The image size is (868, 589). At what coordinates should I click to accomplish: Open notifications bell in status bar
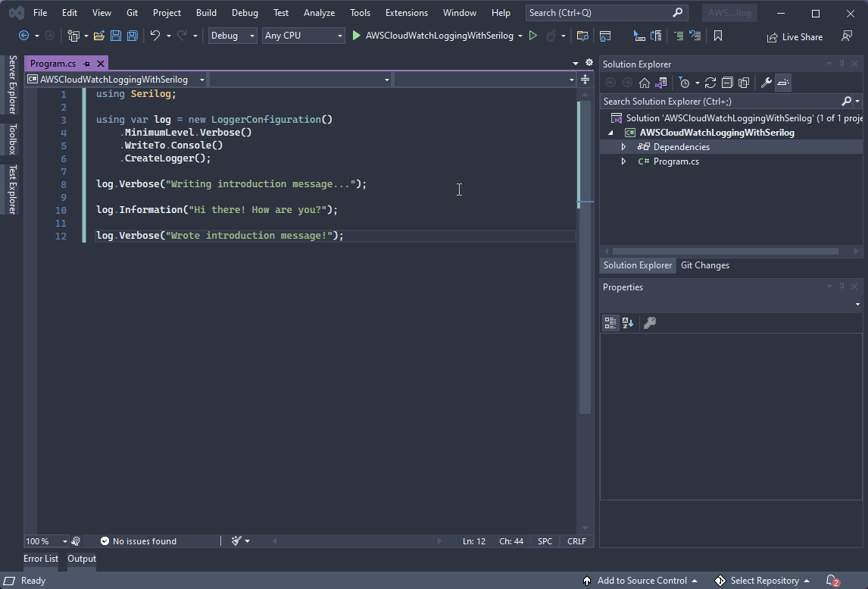pyautogui.click(x=832, y=581)
